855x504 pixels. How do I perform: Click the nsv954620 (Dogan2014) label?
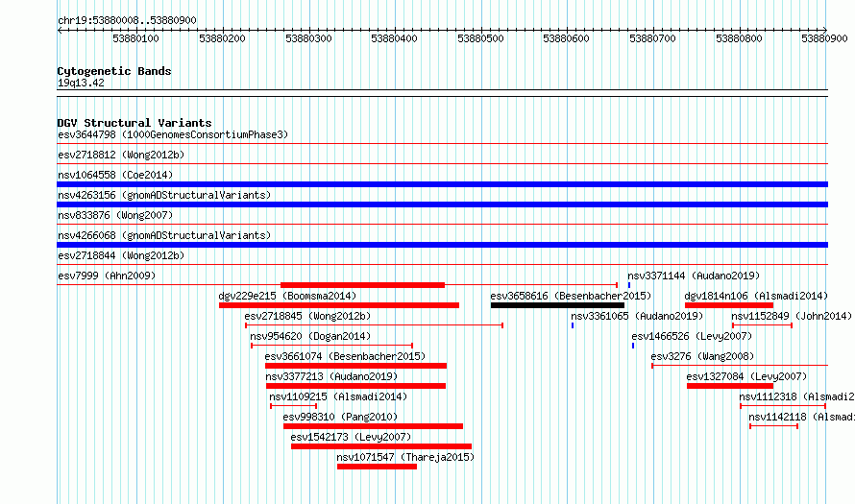coord(310,336)
